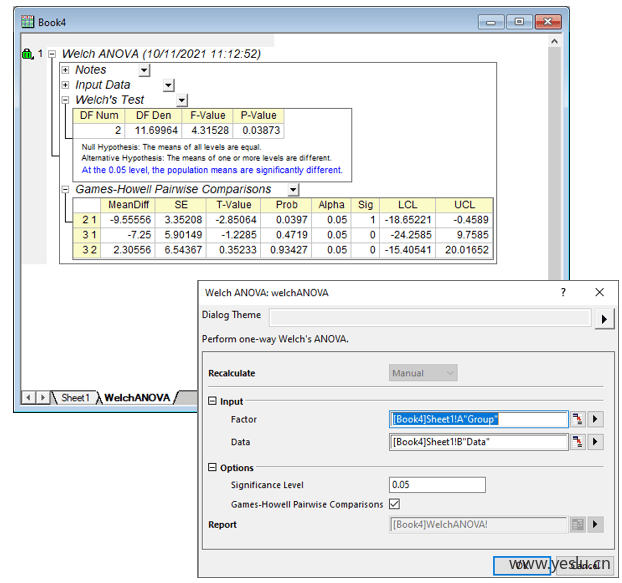Open the arrow menu beside Report field

595,525
